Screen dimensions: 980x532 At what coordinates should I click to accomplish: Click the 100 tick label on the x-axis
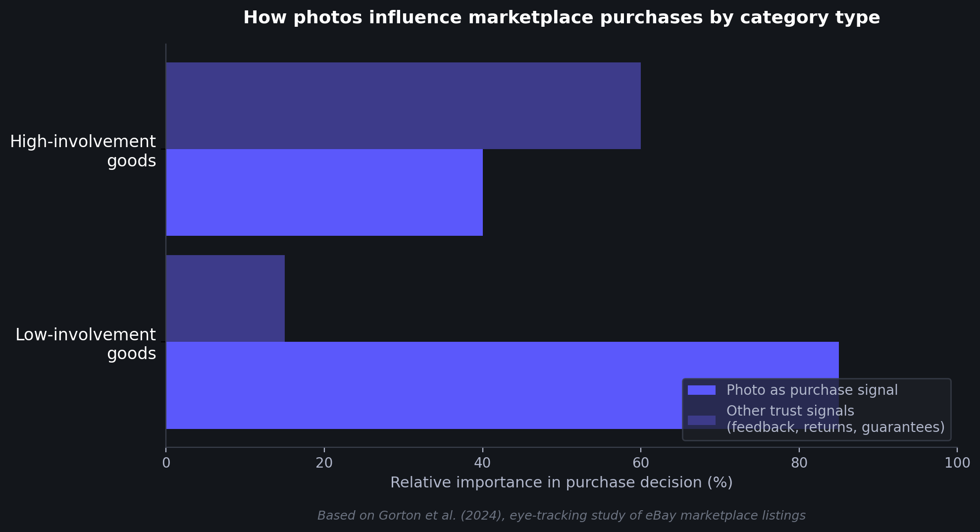[957, 463]
